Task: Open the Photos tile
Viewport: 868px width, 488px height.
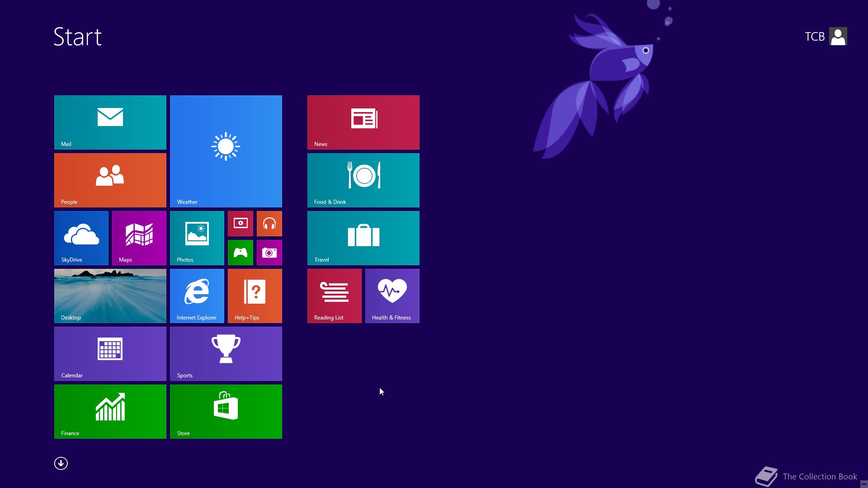Action: [197, 238]
